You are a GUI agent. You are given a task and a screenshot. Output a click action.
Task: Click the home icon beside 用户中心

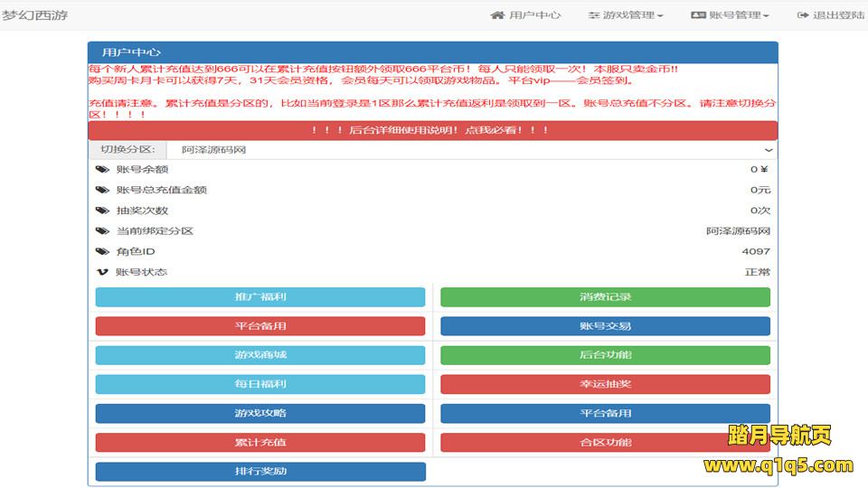(x=497, y=15)
